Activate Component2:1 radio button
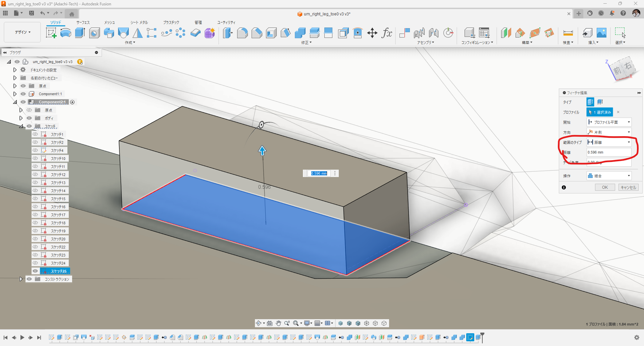This screenshot has width=644, height=346. coord(72,102)
